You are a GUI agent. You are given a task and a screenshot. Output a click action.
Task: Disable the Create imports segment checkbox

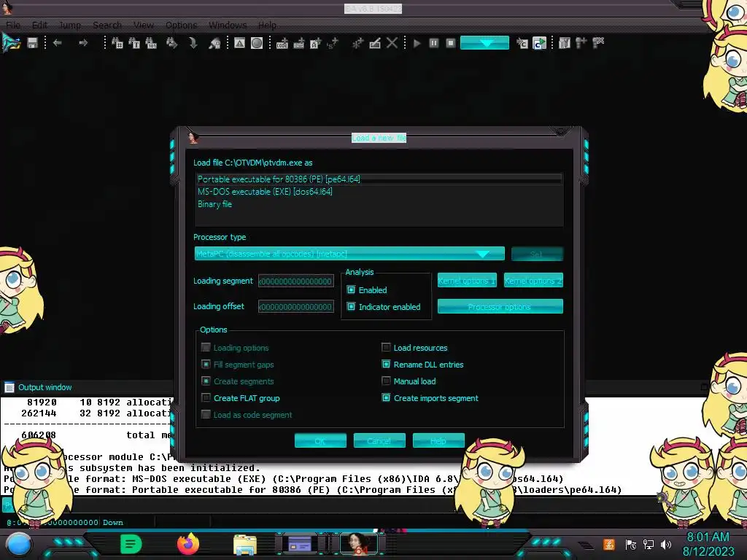[386, 397]
